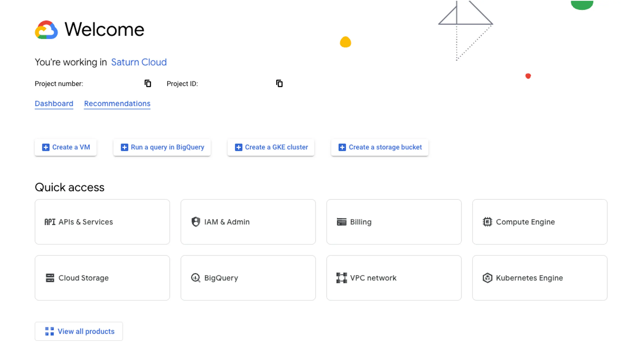Open the Recommendations link

pos(117,103)
